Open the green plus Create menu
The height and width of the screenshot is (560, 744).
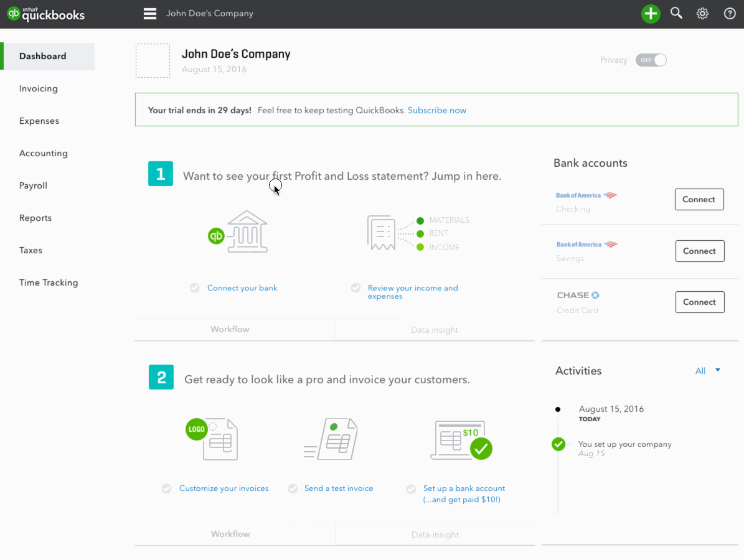pyautogui.click(x=651, y=14)
